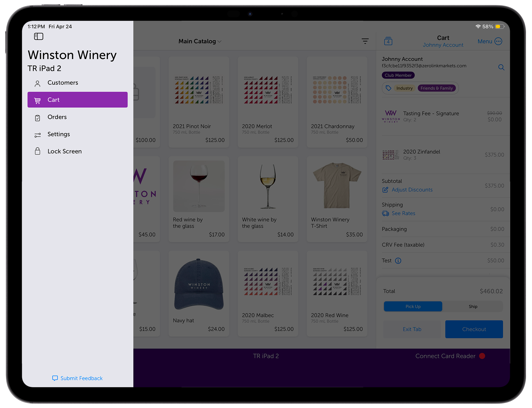Image resolution: width=532 pixels, height=408 pixels.
Task: Select Lock Screen in the sidebar
Action: (78, 151)
